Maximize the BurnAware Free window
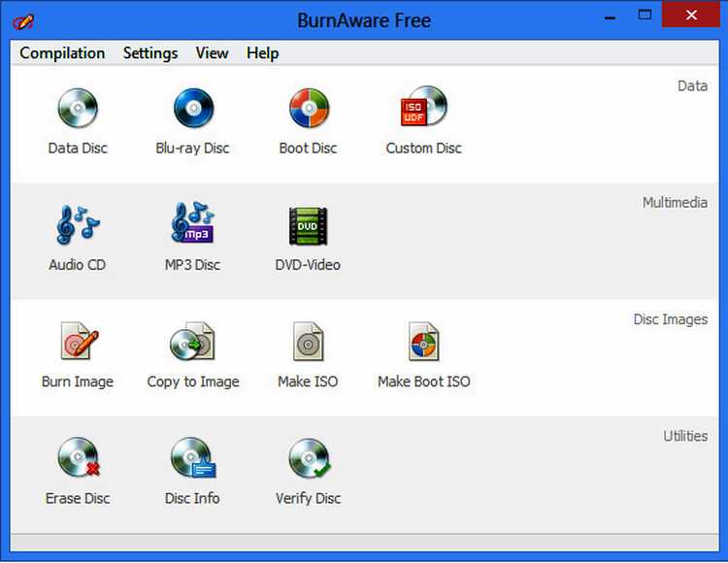Screen dimensions: 728x563 [645, 16]
